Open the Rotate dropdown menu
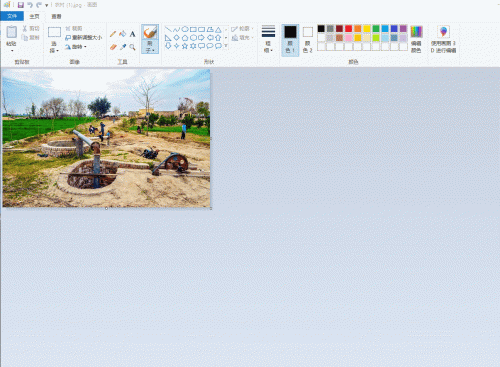This screenshot has height=367, width=500. coord(76,47)
